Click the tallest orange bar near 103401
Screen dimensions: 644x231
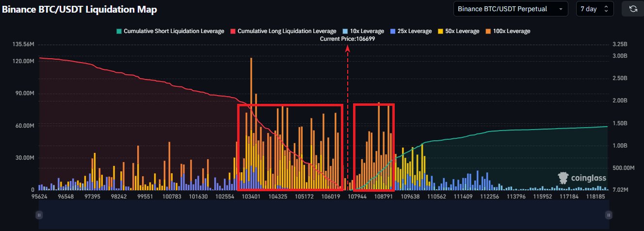(251, 97)
